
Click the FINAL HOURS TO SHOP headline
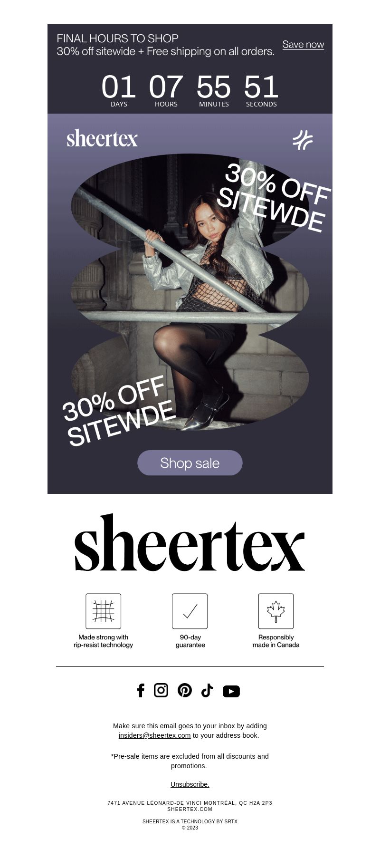click(x=118, y=39)
